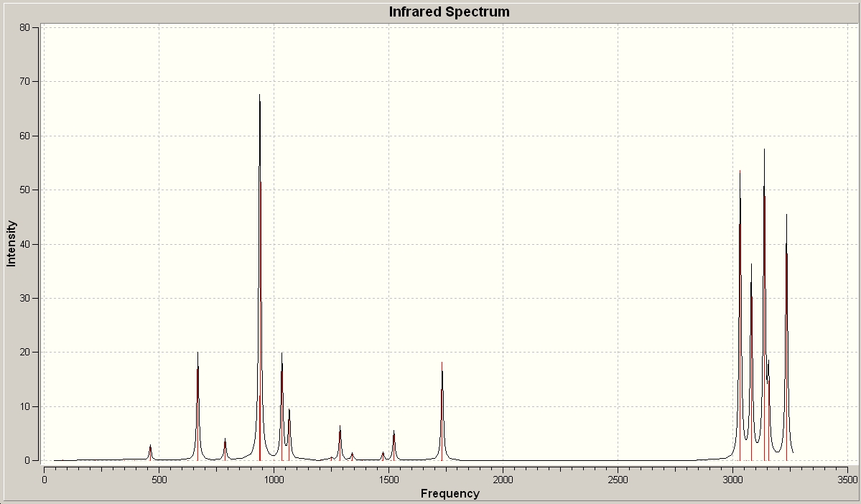Click the highest peak in the 3000 region

[x=764, y=304]
